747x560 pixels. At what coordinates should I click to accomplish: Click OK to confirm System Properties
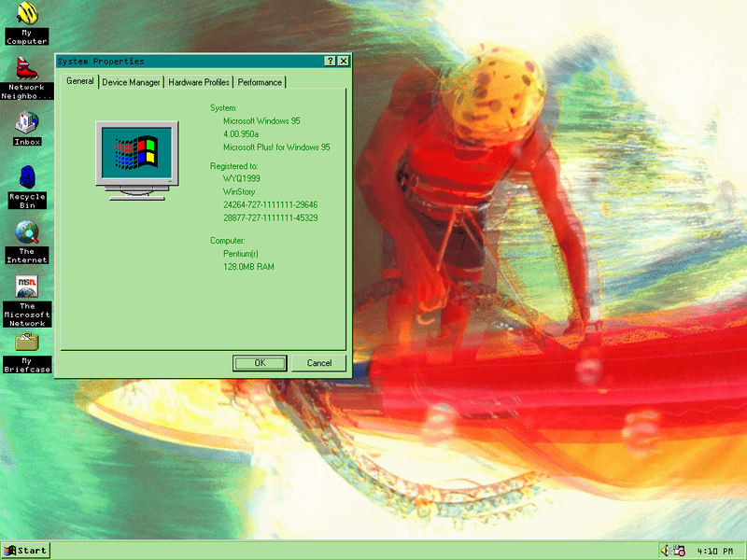click(260, 363)
